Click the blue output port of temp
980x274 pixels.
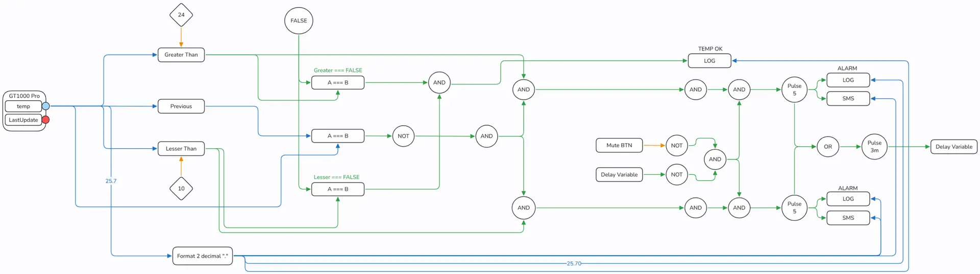[x=46, y=106]
